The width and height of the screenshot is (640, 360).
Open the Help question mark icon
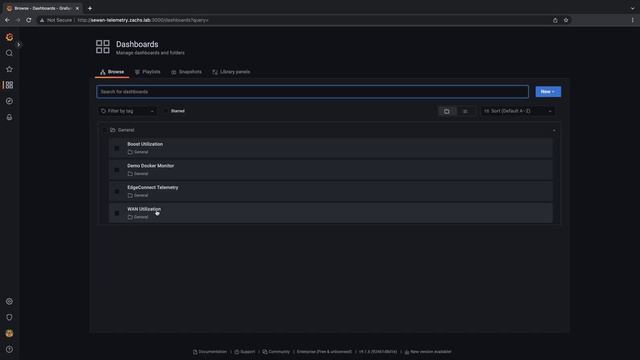tap(9, 349)
